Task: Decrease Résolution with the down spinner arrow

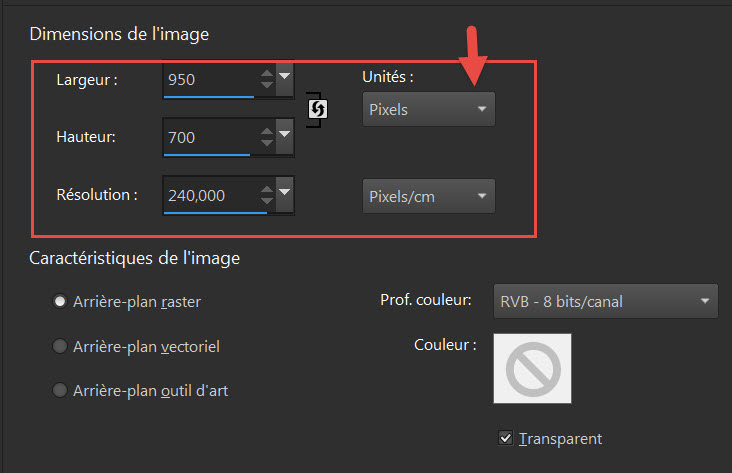Action: tap(267, 200)
